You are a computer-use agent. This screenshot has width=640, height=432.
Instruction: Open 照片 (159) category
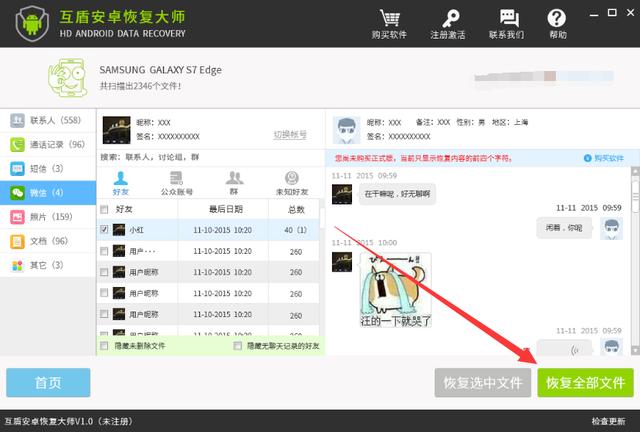(x=48, y=217)
